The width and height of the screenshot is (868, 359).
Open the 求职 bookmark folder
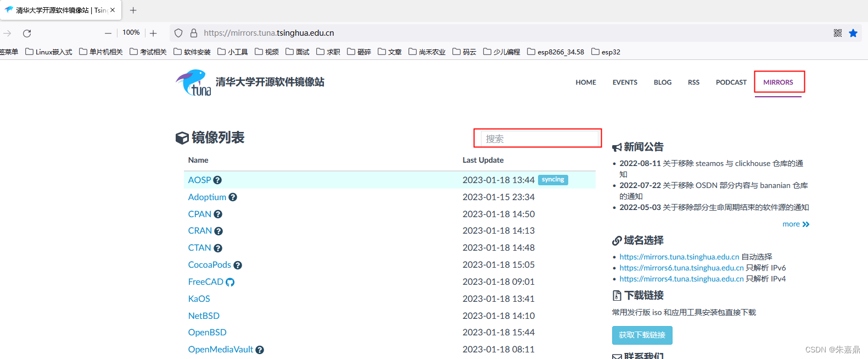(328, 52)
